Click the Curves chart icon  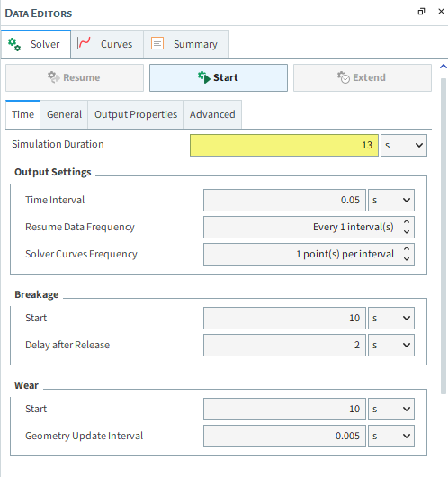coord(84,43)
